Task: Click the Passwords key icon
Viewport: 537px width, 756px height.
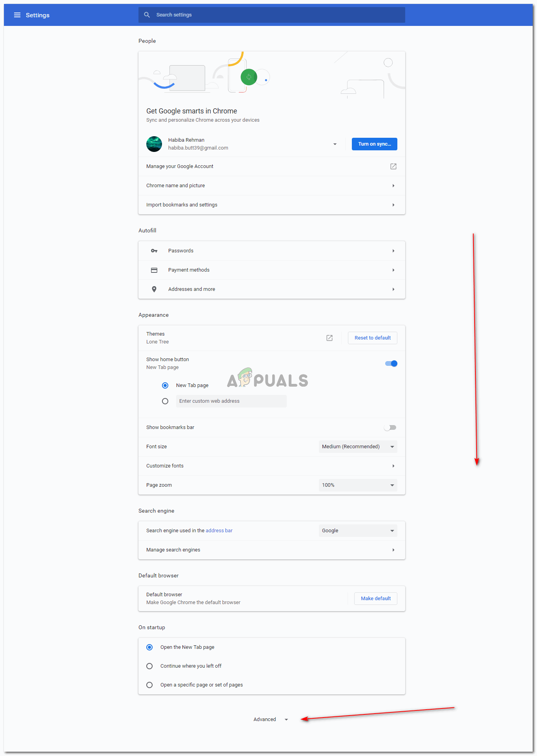Action: point(154,251)
